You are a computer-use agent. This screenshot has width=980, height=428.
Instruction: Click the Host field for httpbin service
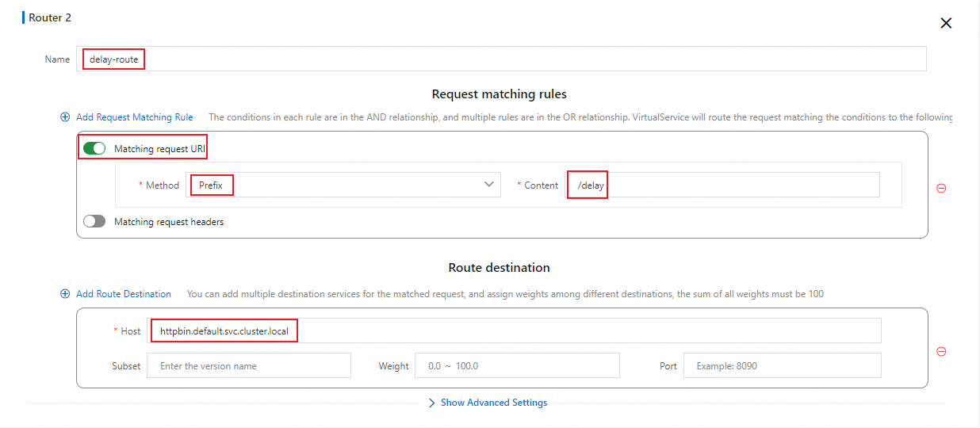[x=514, y=331]
